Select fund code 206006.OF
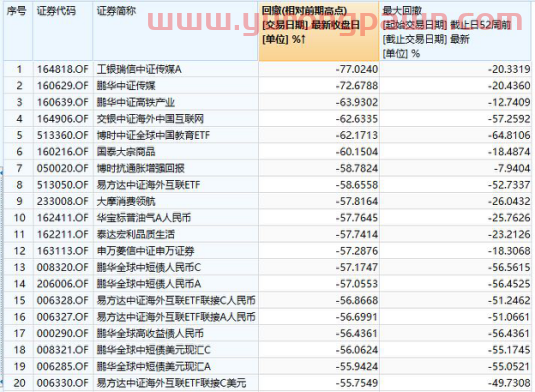This screenshot has width=535, height=392. coord(62,284)
